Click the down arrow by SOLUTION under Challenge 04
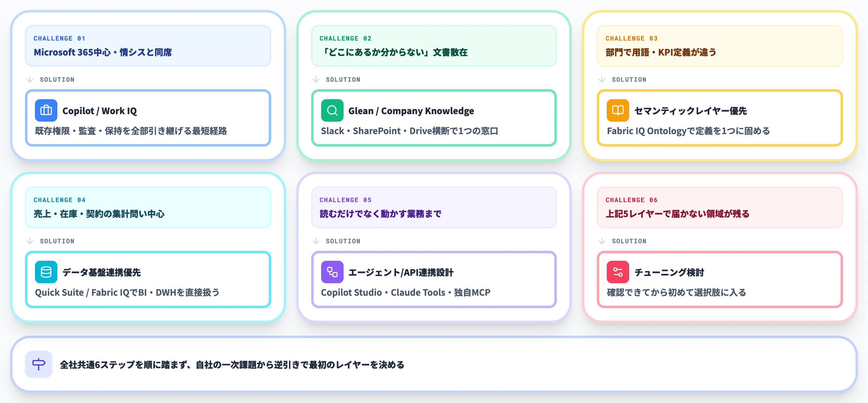Screen dimensions: 868x403 click(x=30, y=241)
